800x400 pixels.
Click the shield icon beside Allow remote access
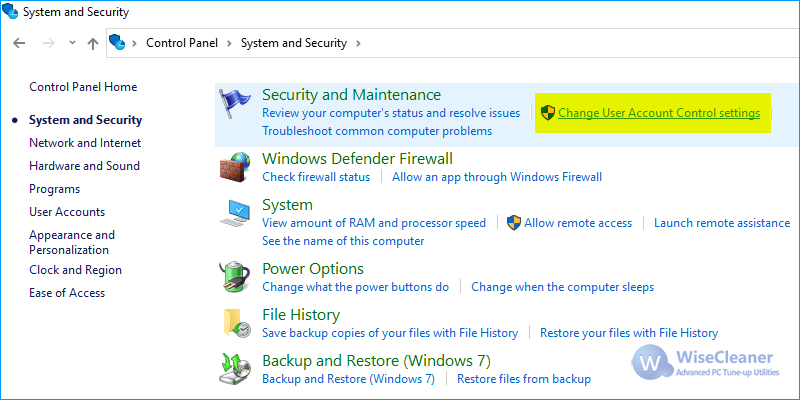click(514, 223)
